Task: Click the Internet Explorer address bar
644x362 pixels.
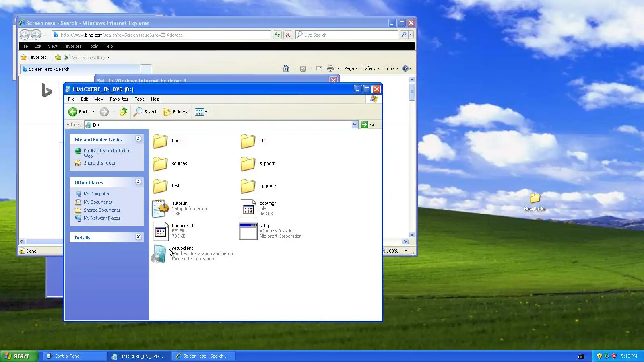Action: coord(161,35)
